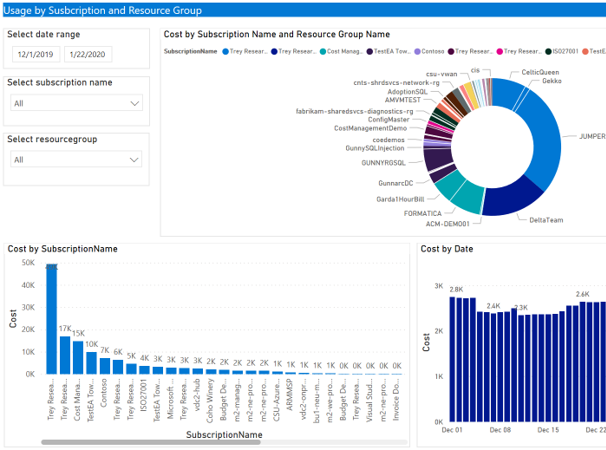
Task: Click the navy DeltaTeam donut segment
Action: pos(510,199)
